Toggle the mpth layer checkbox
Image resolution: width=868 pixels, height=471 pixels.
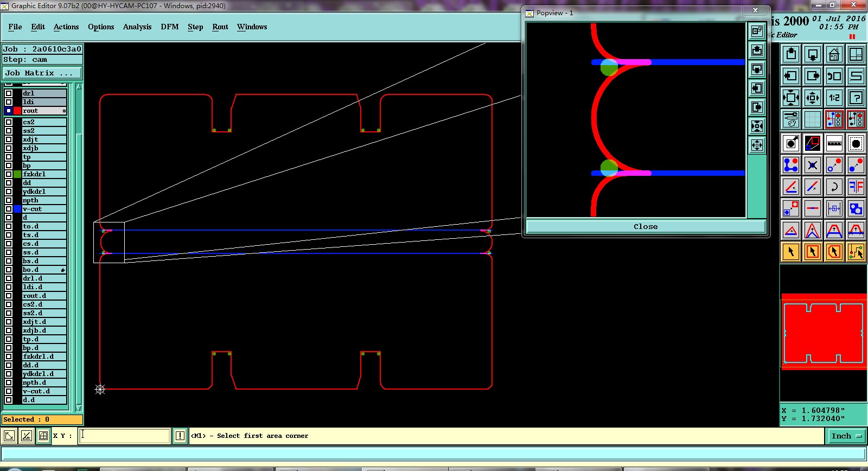(9, 200)
